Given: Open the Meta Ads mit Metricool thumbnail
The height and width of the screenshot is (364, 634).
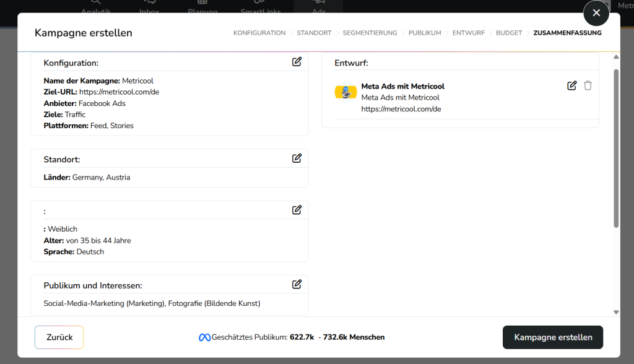Looking at the screenshot, I should click(x=345, y=92).
